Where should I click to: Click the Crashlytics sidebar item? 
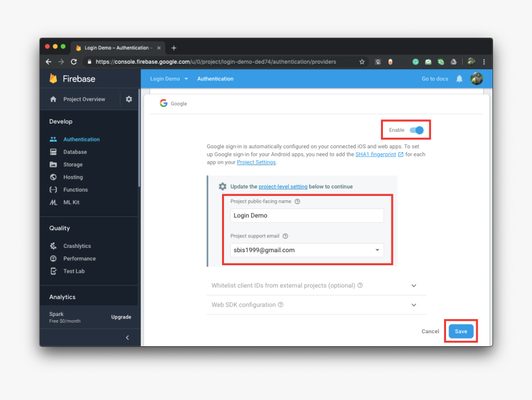77,246
